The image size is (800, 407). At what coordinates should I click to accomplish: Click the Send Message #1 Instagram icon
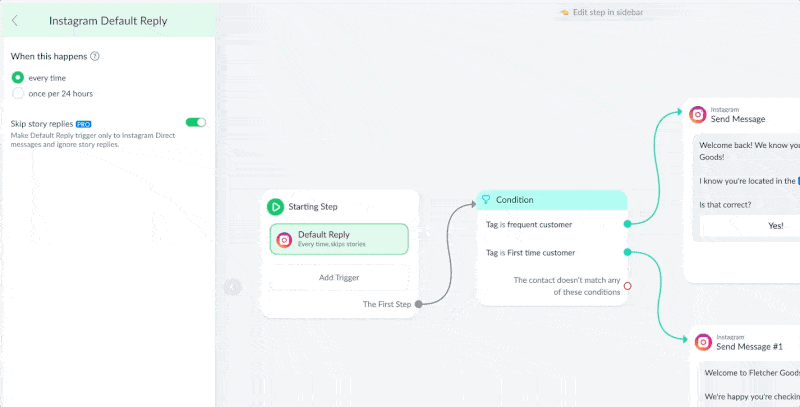pyautogui.click(x=703, y=342)
